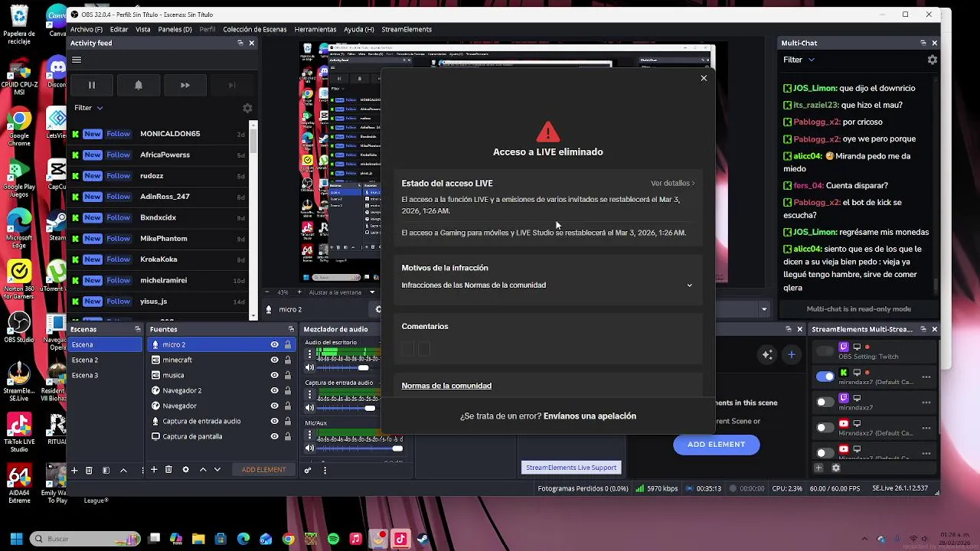Add a new source in Fuentes
980x551 pixels.
(x=154, y=470)
